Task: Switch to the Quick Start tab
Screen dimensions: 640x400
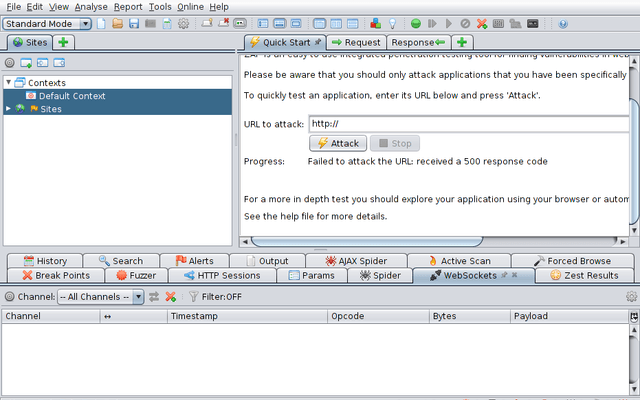Action: (285, 42)
